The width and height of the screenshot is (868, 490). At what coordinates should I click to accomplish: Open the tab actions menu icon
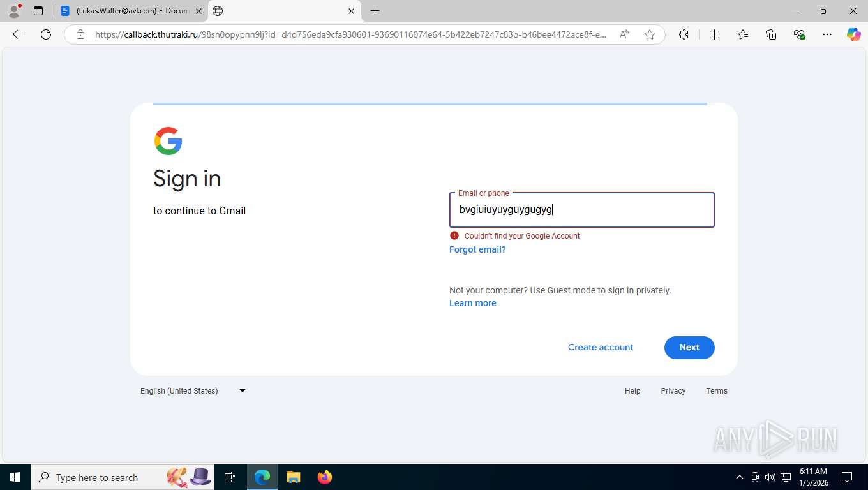pos(38,11)
